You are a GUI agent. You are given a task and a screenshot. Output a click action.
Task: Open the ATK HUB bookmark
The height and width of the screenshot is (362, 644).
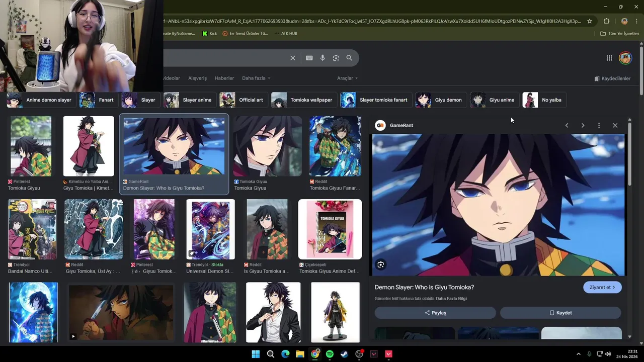[x=285, y=34]
